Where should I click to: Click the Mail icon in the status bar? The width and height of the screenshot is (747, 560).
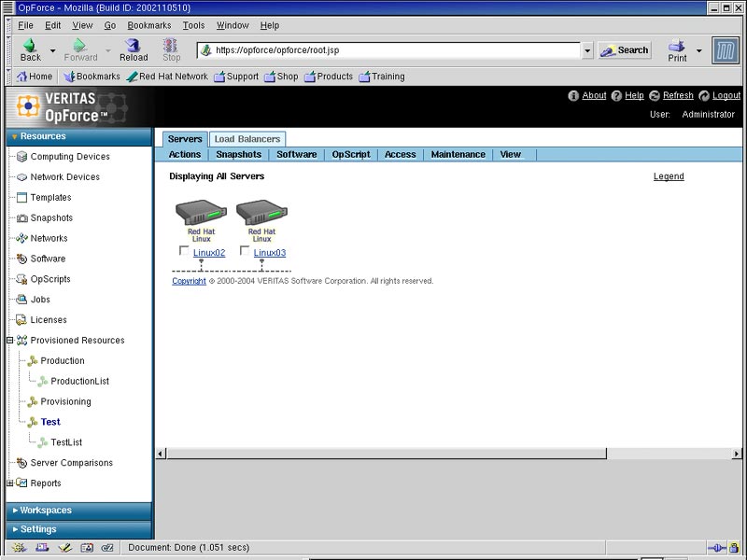(x=42, y=548)
